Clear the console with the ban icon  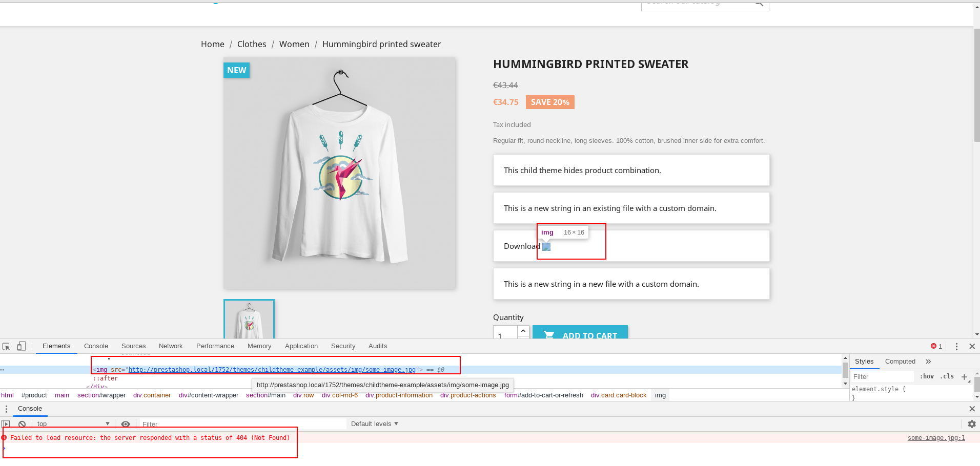pos(22,424)
